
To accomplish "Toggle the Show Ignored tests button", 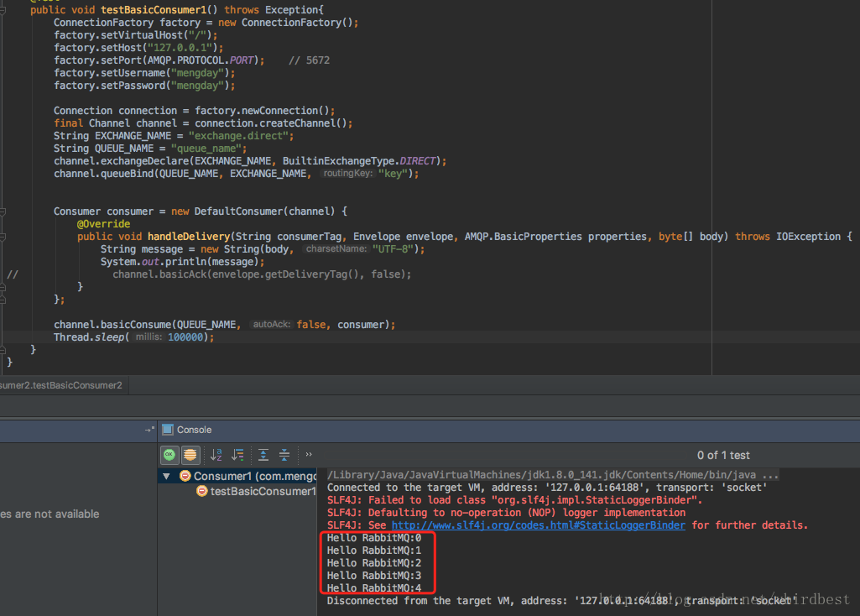I will coord(190,455).
